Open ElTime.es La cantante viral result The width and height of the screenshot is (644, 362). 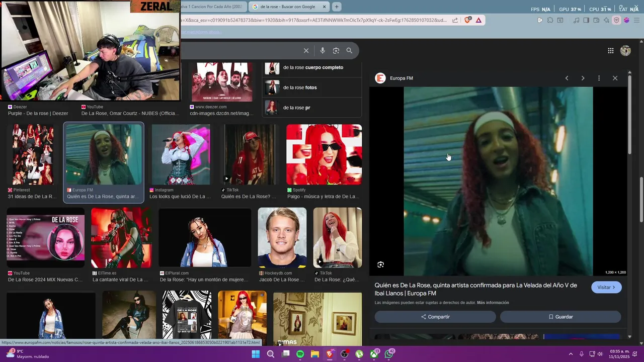point(121,245)
